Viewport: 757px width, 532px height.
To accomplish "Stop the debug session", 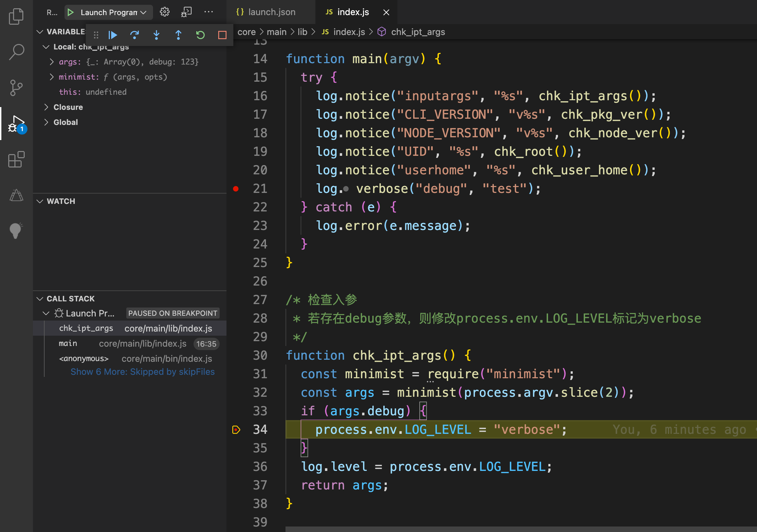I will pyautogui.click(x=222, y=35).
